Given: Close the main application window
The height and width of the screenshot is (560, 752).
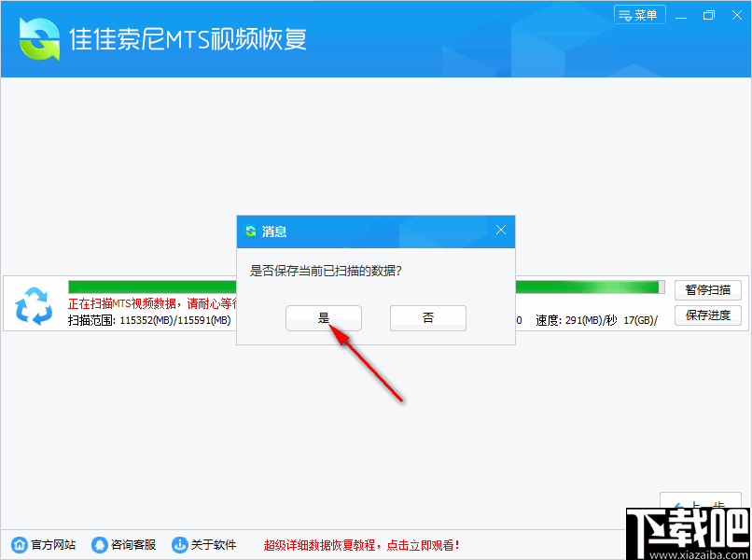Looking at the screenshot, I should tap(737, 16).
